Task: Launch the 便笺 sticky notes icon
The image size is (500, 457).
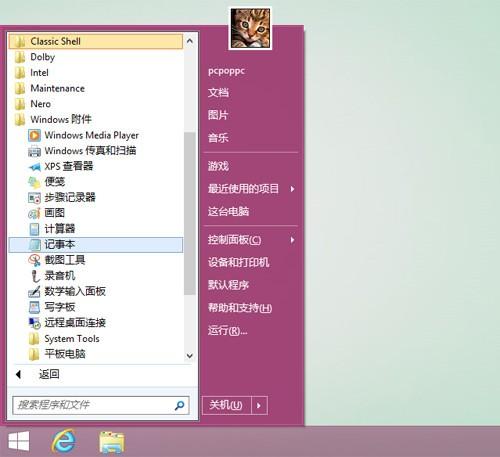Action: click(x=34, y=182)
